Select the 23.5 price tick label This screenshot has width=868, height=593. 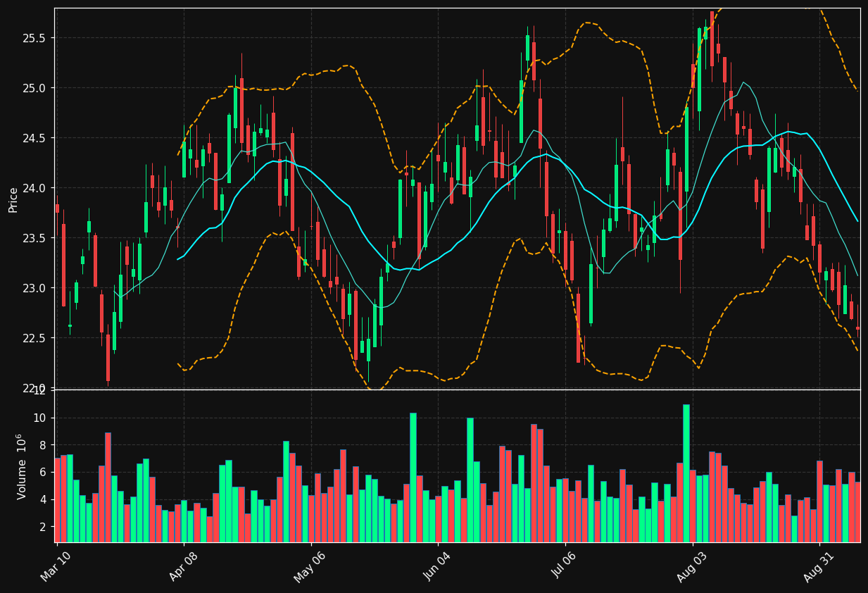click(x=34, y=238)
